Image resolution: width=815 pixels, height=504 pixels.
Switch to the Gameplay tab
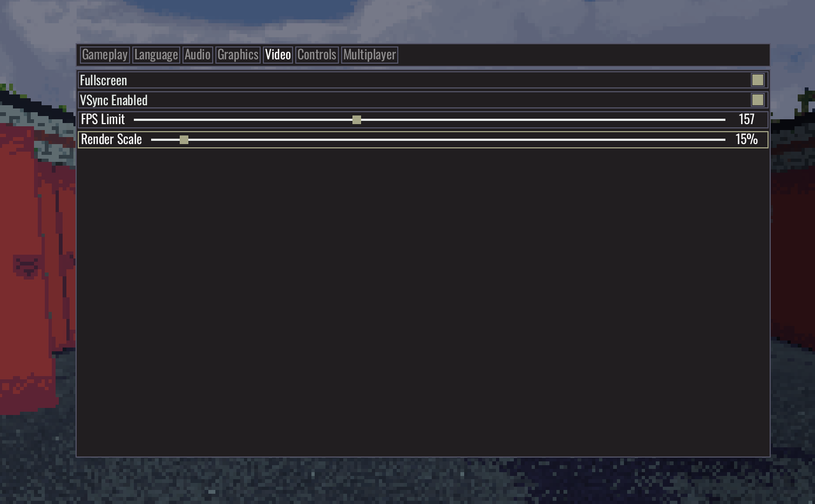(105, 55)
